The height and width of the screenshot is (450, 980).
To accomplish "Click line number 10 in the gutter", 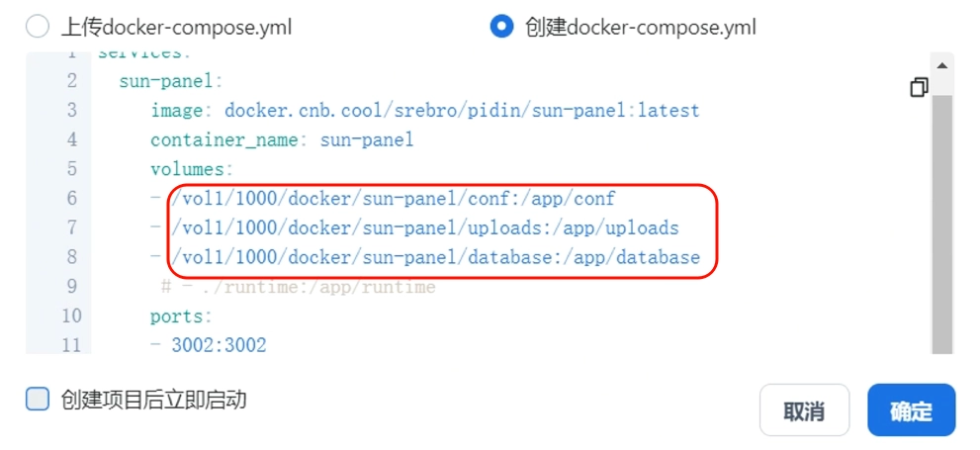I will (x=71, y=315).
